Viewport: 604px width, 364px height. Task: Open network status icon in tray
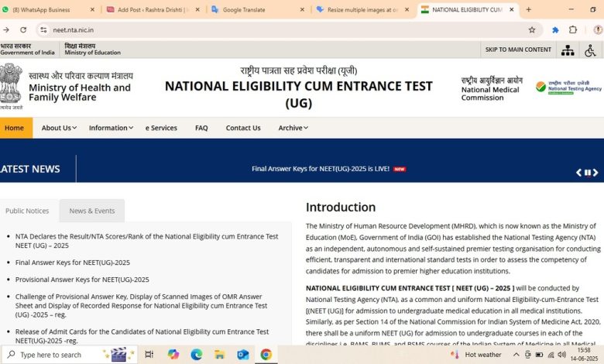pyautogui.click(x=551, y=355)
